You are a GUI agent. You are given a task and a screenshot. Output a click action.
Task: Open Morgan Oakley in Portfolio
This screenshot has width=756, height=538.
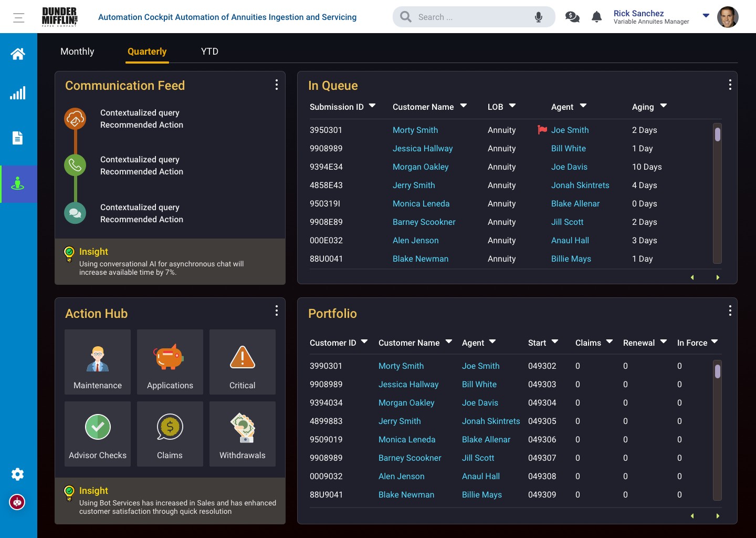pyautogui.click(x=406, y=402)
